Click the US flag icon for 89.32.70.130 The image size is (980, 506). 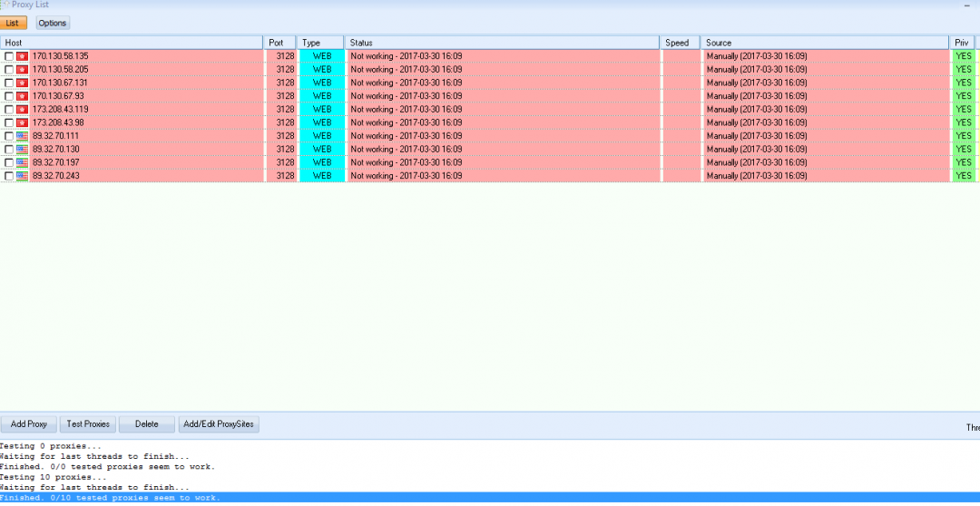pyautogui.click(x=22, y=149)
